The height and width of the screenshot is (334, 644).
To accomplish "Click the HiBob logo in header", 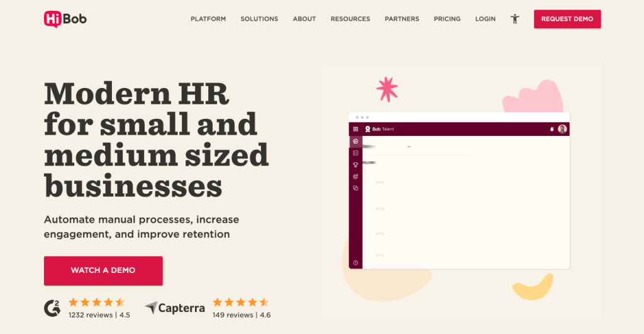I will coord(65,19).
